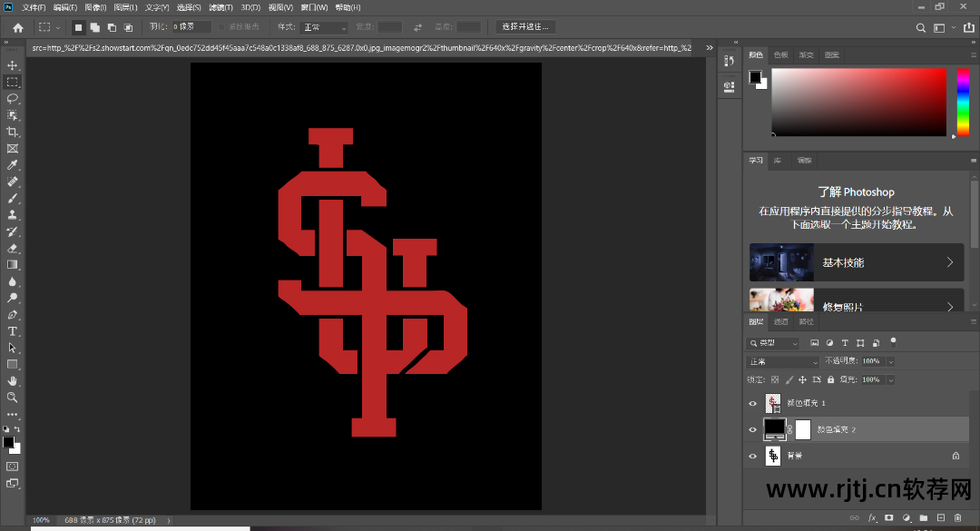Choose the New Selection mode button
This screenshot has height=531, width=980.
click(78, 27)
